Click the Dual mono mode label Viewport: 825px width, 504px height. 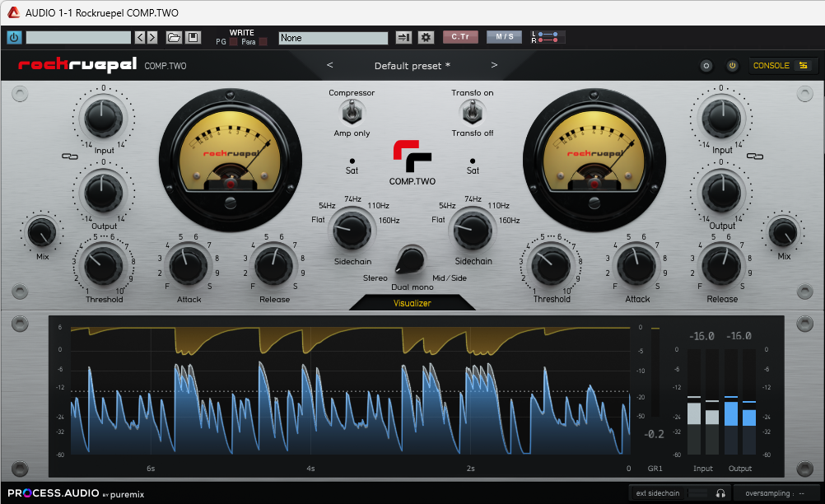pyautogui.click(x=412, y=287)
